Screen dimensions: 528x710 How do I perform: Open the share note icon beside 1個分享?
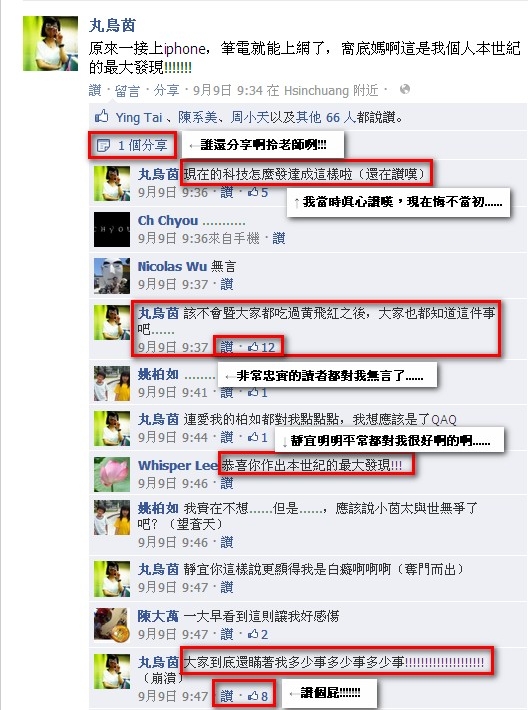(x=103, y=145)
